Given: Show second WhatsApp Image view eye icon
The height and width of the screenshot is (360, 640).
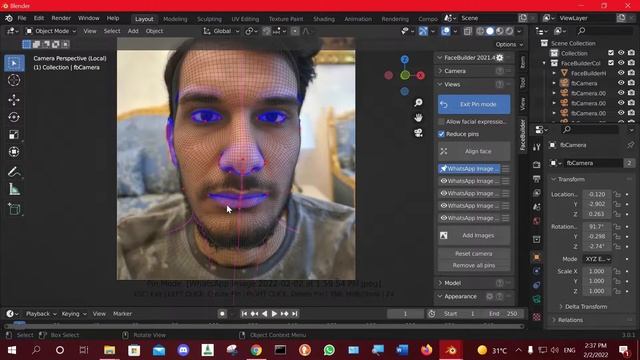Looking at the screenshot, I should (444, 181).
